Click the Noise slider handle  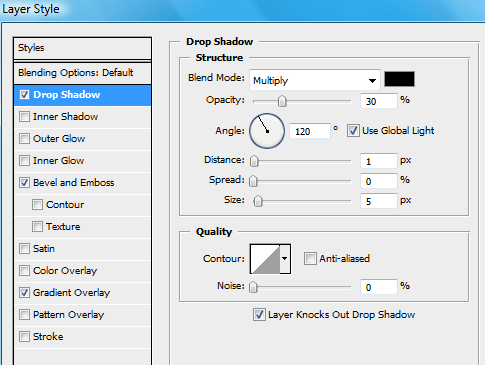[253, 287]
